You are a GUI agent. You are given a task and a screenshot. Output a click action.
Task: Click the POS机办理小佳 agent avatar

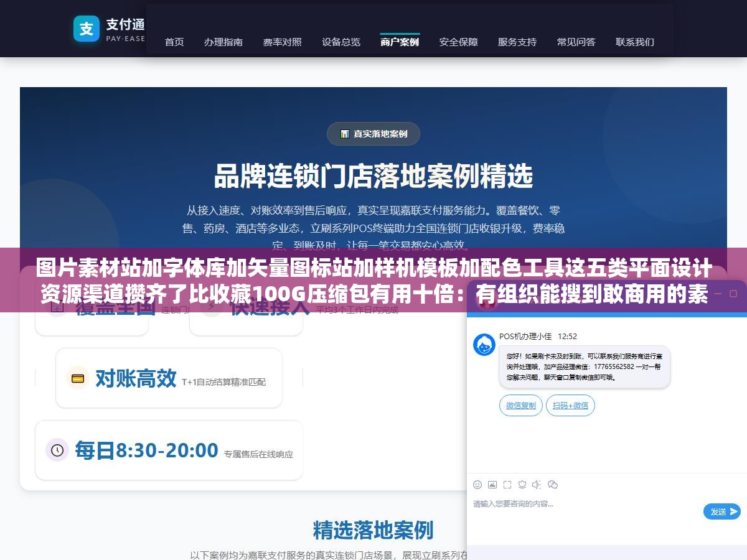coord(484,345)
